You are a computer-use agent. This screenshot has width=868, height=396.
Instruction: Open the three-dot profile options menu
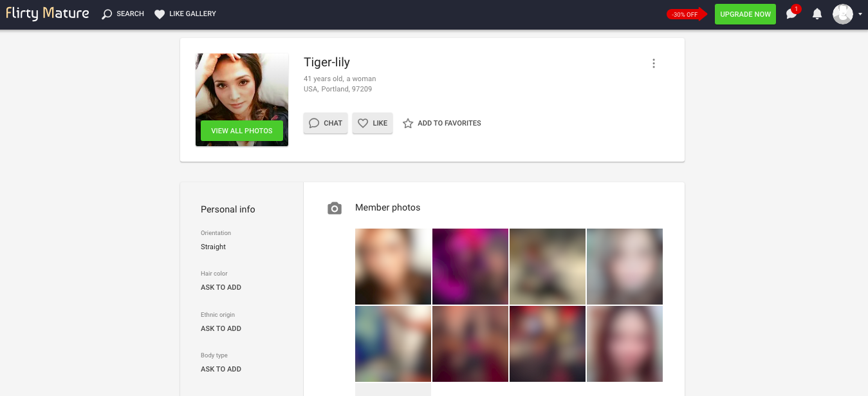click(654, 63)
